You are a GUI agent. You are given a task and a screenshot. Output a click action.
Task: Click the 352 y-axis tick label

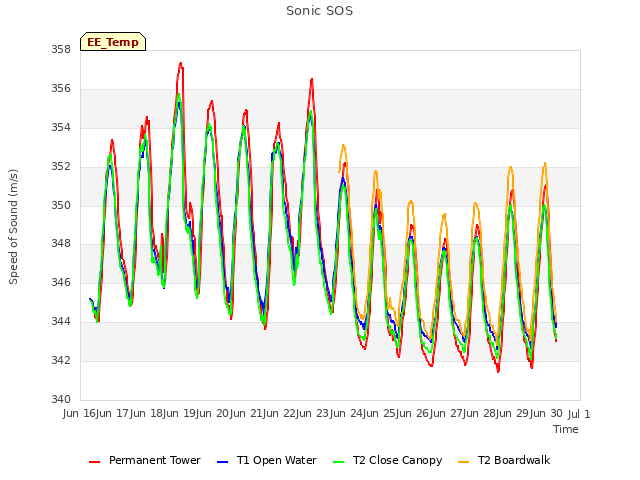tap(61, 166)
